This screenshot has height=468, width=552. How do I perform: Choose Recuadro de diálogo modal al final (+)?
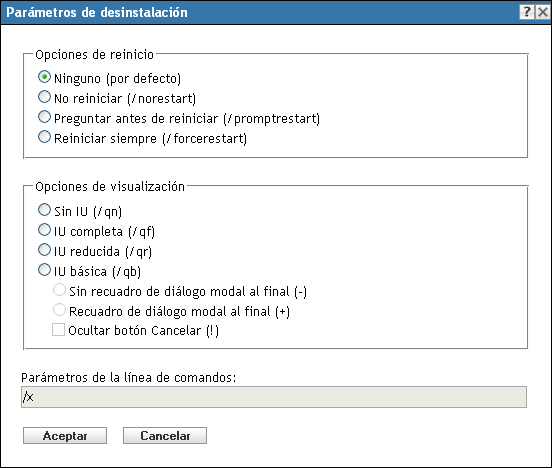coord(59,310)
